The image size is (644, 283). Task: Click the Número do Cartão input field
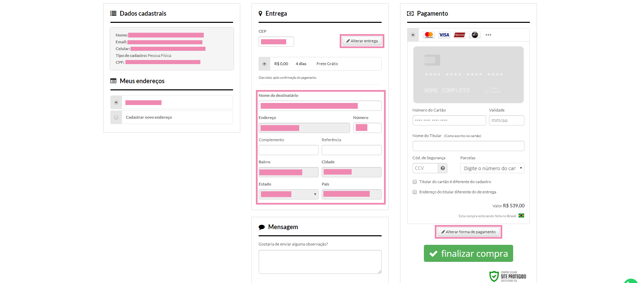click(449, 120)
